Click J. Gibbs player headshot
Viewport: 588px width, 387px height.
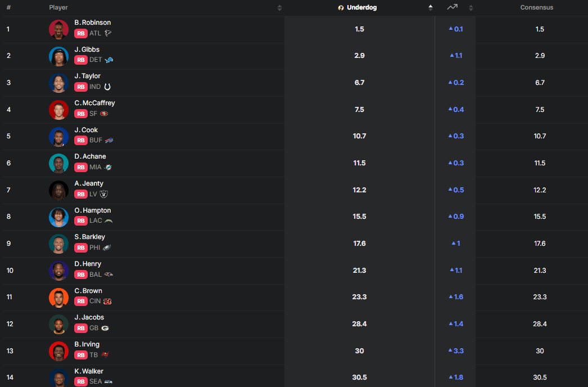click(58, 56)
